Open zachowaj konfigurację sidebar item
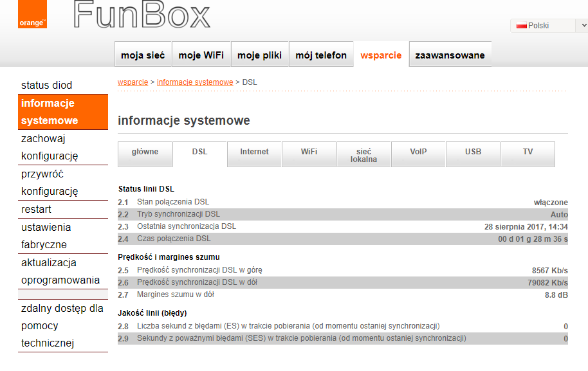 [x=50, y=147]
